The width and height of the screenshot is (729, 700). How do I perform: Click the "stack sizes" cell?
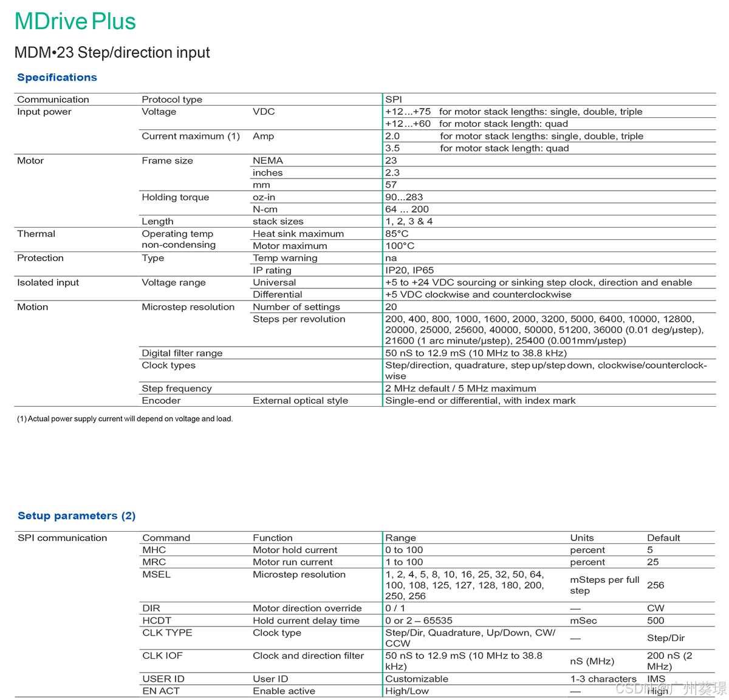coord(278,222)
